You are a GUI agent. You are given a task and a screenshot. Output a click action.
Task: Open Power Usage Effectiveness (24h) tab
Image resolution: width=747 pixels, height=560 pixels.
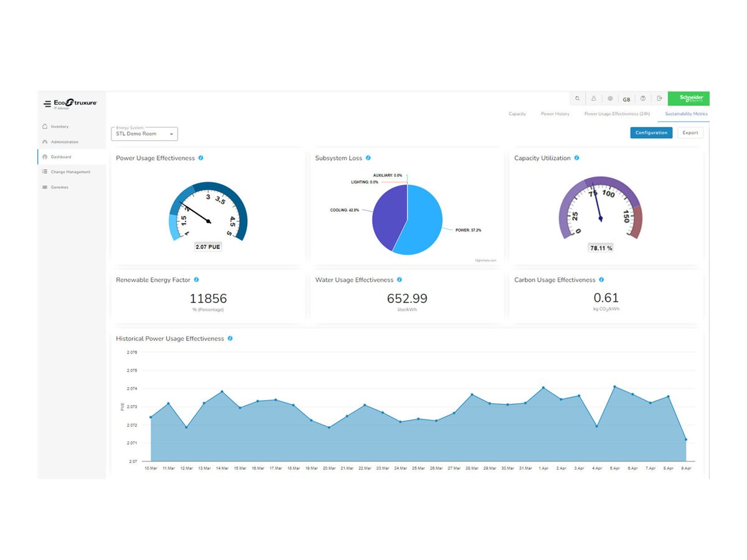pyautogui.click(x=617, y=114)
